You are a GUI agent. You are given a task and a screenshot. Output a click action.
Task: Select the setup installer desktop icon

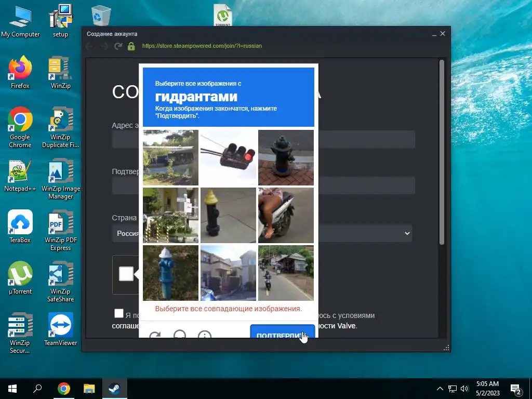coord(60,21)
